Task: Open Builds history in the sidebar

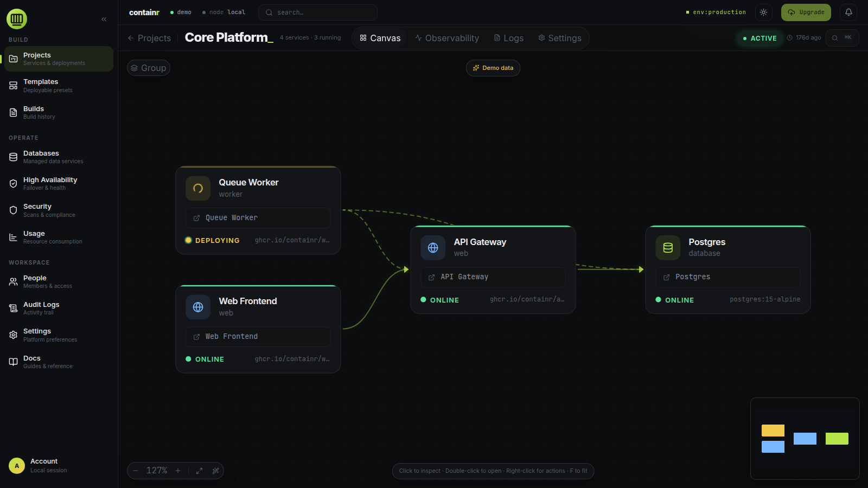Action: pyautogui.click(x=59, y=112)
